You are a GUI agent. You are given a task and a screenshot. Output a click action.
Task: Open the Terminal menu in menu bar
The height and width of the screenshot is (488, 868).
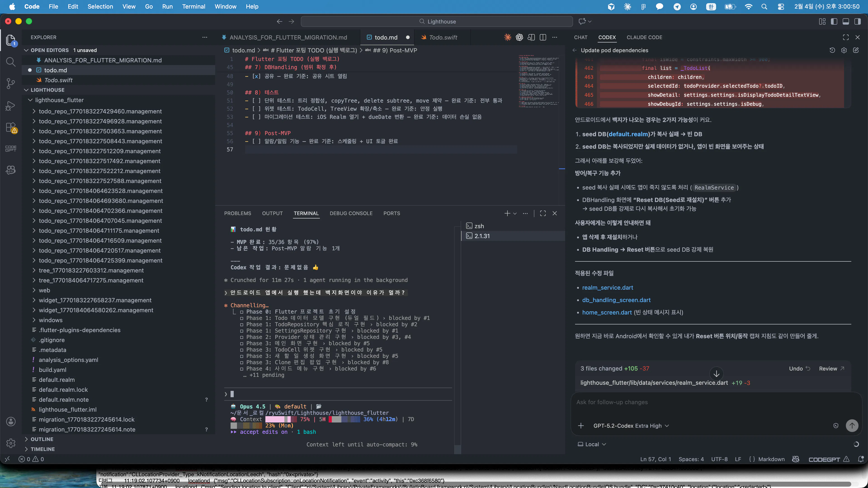[x=193, y=6]
